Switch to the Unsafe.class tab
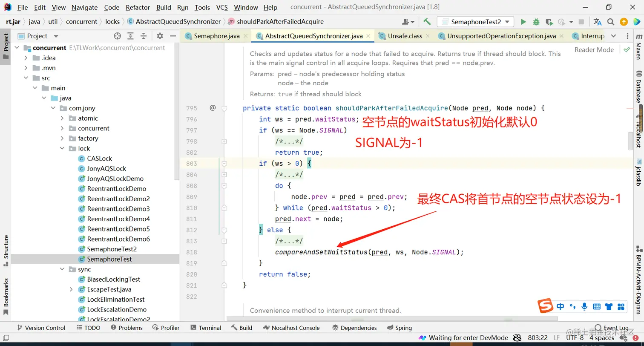Image resolution: width=644 pixels, height=346 pixels. (405, 36)
